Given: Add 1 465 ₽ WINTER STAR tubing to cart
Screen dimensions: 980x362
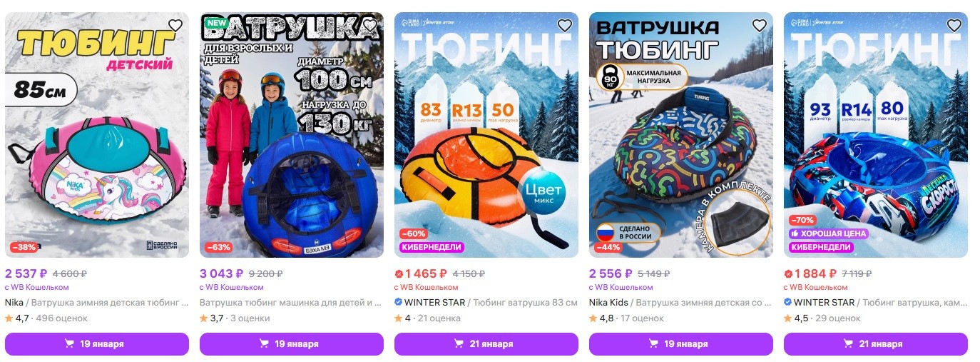Looking at the screenshot, I should coord(486,344).
